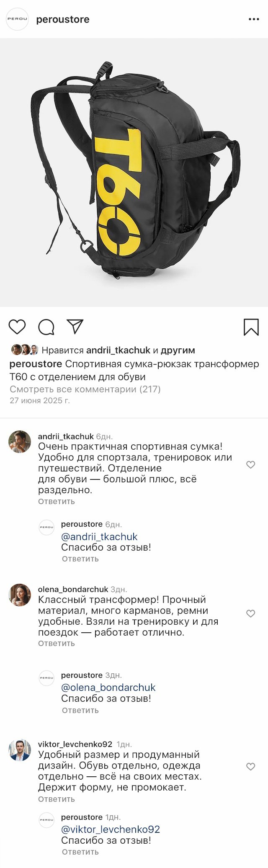Reply to olena_bondarchuk's comment
Screen dimensions: 268x868
click(57, 643)
